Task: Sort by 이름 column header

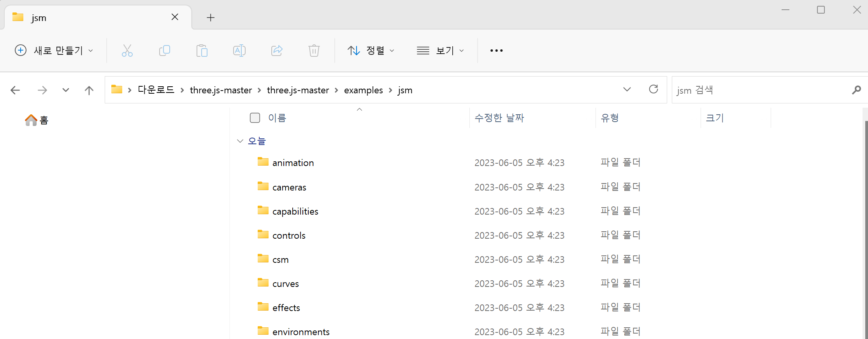Action: coord(277,118)
